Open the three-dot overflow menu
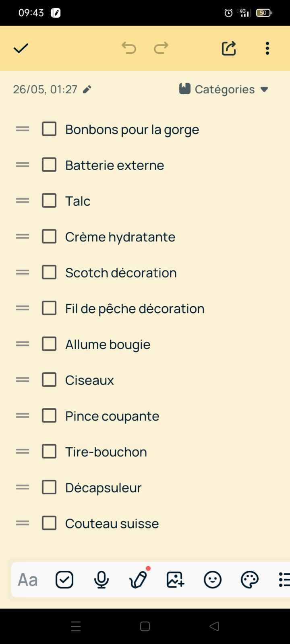The image size is (290, 644). pos(267,48)
